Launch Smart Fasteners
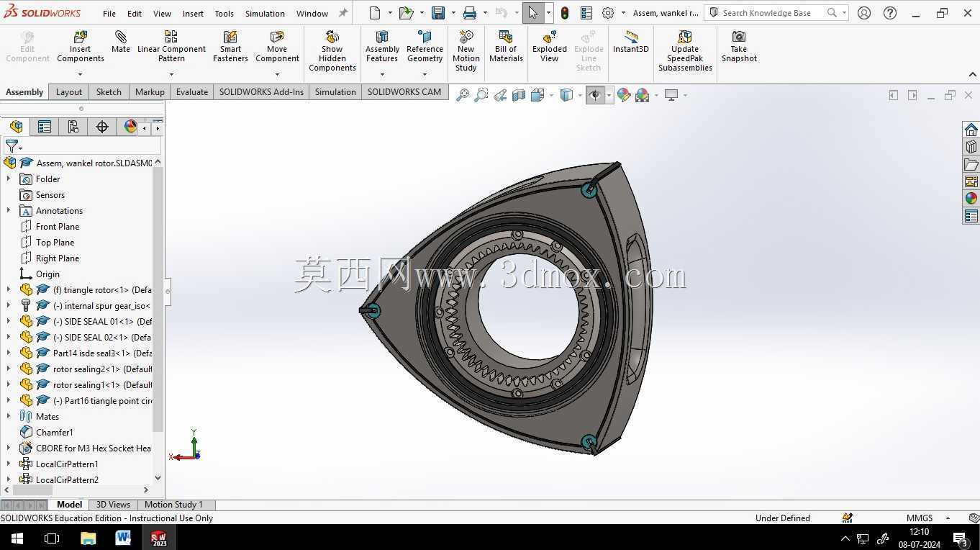This screenshot has height=550, width=980. pyautogui.click(x=230, y=47)
